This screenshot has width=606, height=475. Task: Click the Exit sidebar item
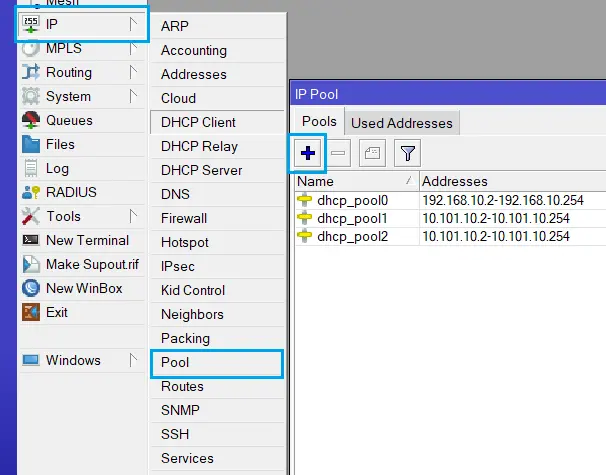[57, 312]
